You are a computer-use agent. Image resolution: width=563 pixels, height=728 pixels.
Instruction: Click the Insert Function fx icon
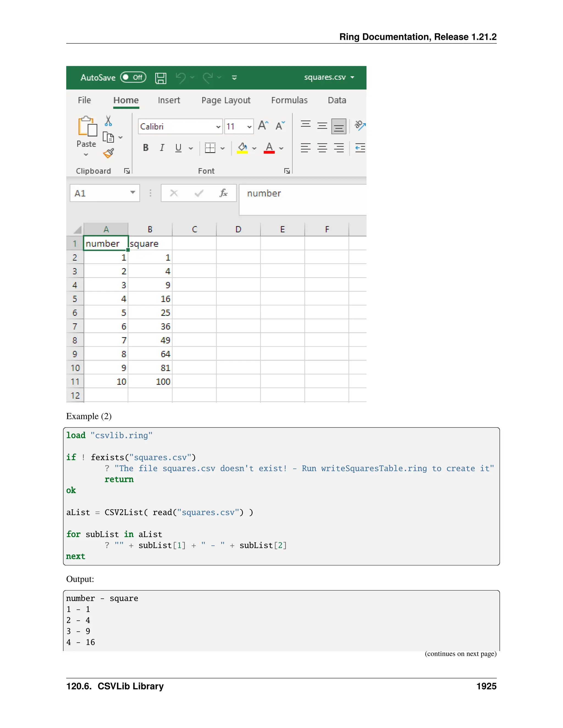[x=223, y=193]
